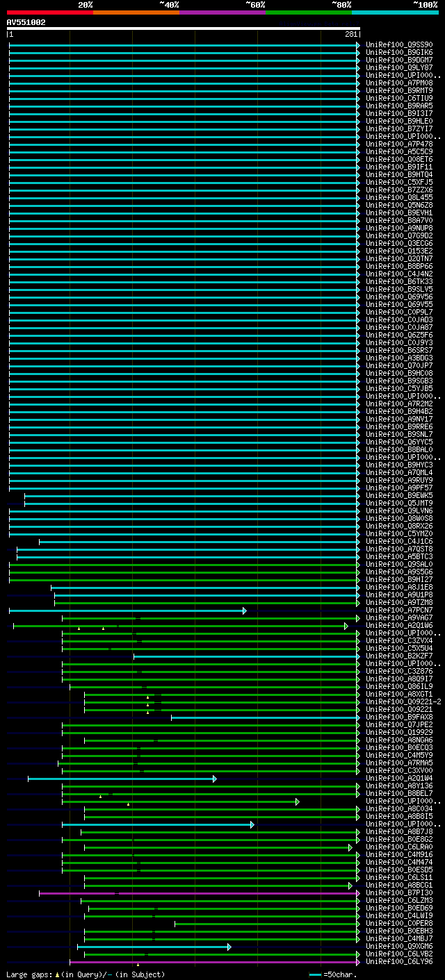The image size is (445, 980).
Task: Click the UniRef100_Q8W0S8 hit name
Action: [x=399, y=519]
